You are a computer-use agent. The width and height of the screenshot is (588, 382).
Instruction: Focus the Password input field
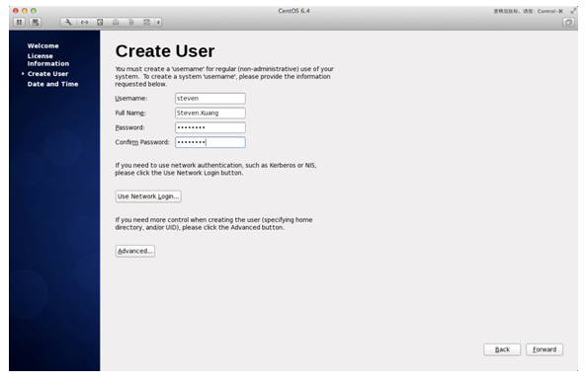coord(210,127)
